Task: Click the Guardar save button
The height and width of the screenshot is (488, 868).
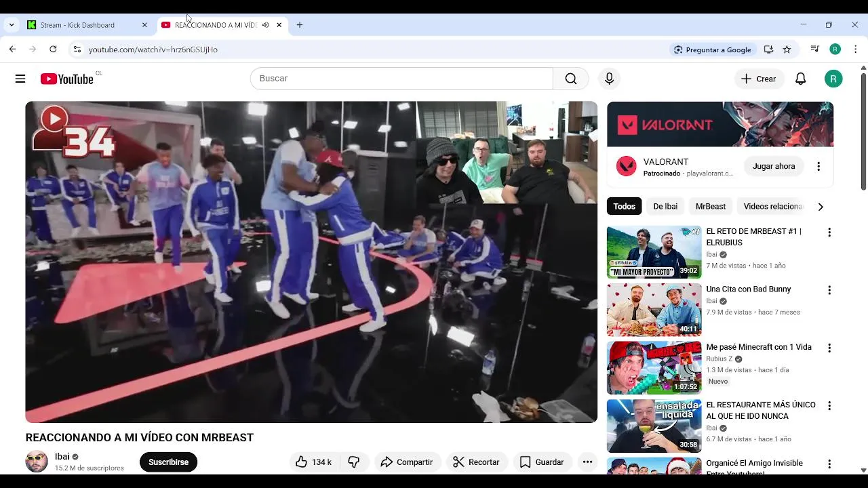Action: point(541,462)
